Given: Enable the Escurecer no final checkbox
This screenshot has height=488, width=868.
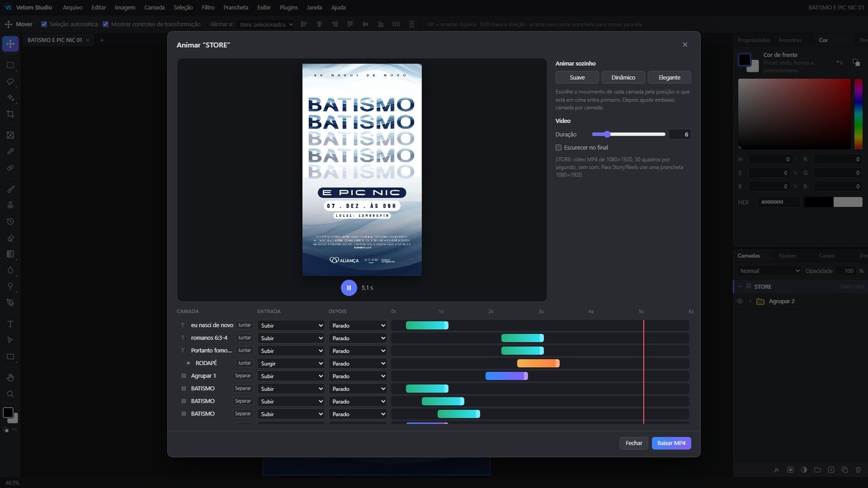Looking at the screenshot, I should click(x=558, y=147).
